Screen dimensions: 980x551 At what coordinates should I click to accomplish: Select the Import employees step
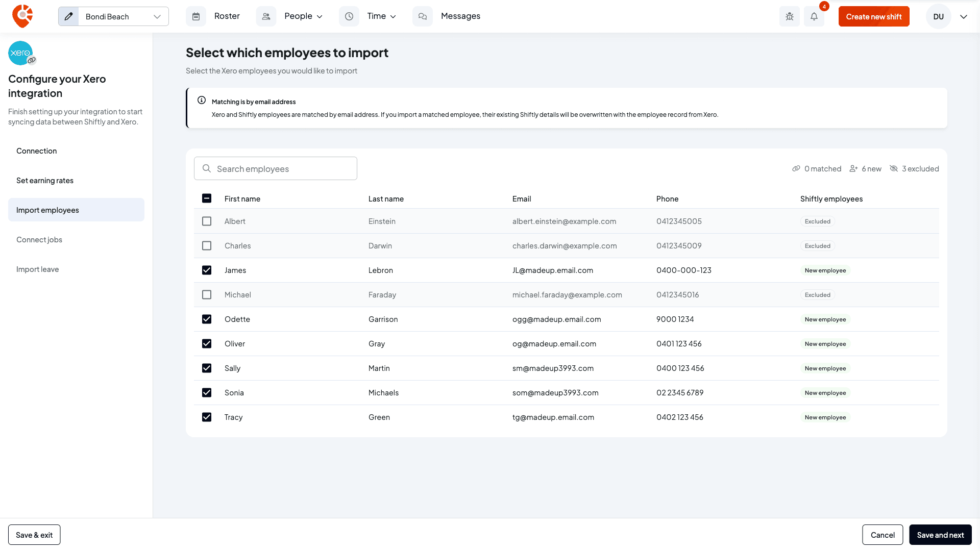(76, 210)
